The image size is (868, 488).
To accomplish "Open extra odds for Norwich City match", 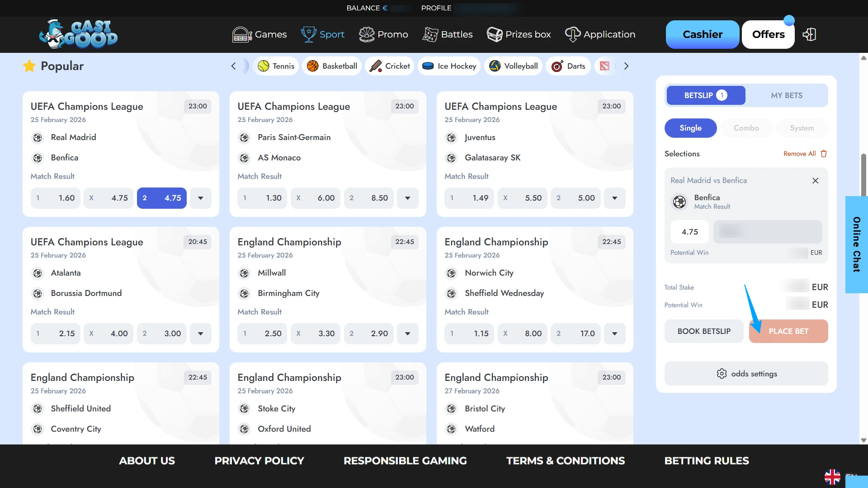I will coord(614,333).
